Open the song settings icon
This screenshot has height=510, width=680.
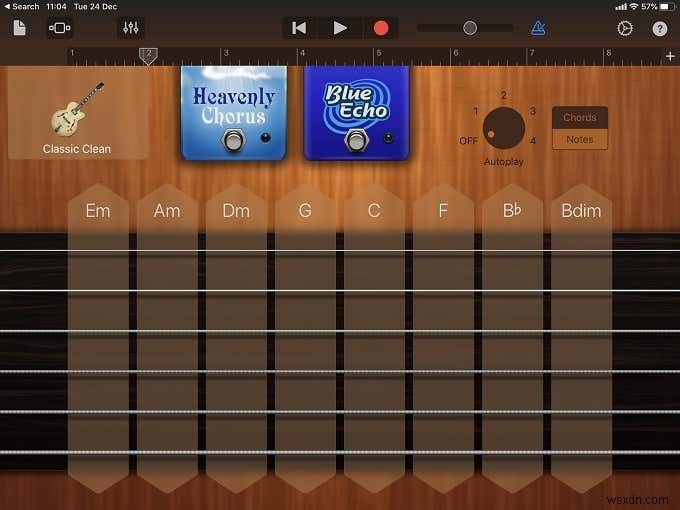[625, 28]
